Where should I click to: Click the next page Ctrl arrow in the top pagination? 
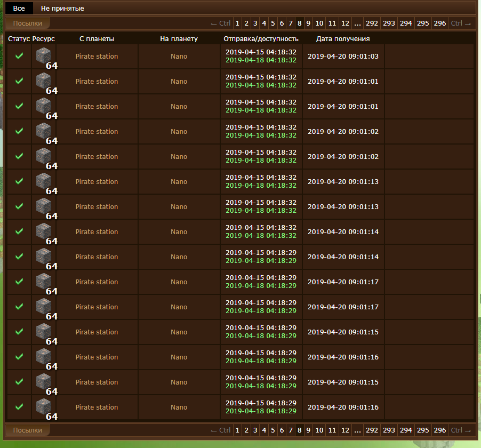tap(461, 23)
